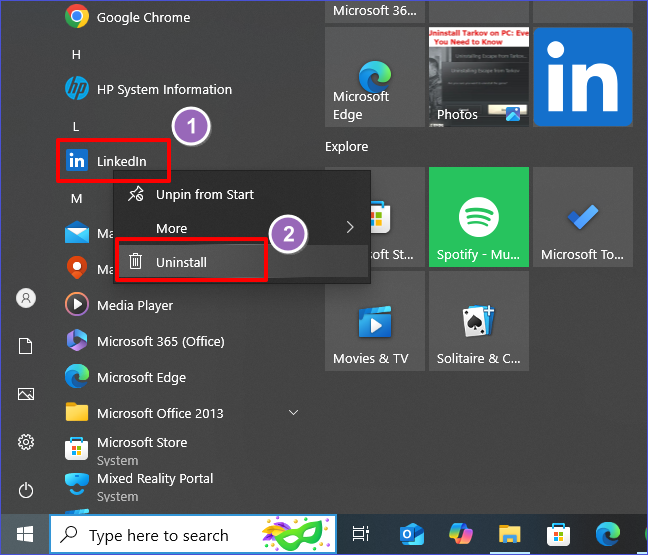648x555 pixels.
Task: Choose Uninstall from the context menu
Action: pyautogui.click(x=242, y=262)
